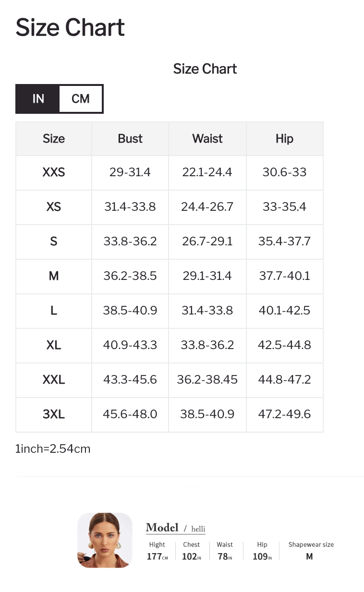Click the Bust column header
Image resolution: width=364 pixels, height=592 pixels.
point(130,139)
